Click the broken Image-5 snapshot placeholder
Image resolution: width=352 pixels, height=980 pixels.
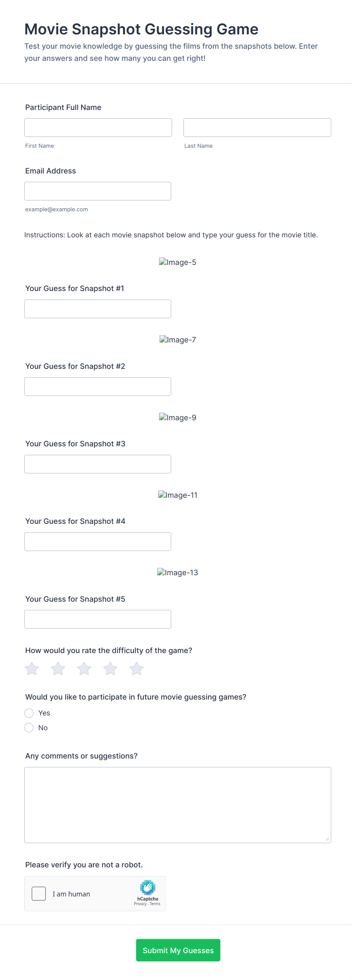[x=178, y=262]
